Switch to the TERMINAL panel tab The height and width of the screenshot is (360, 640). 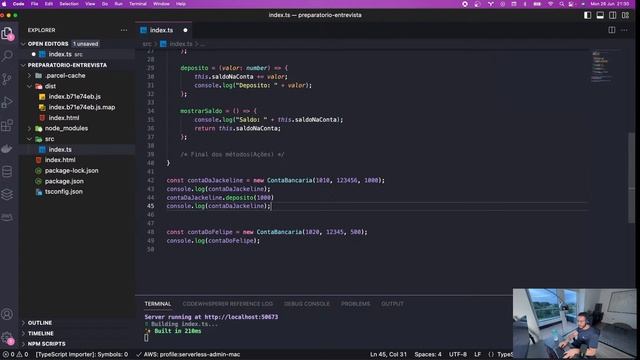click(x=158, y=304)
